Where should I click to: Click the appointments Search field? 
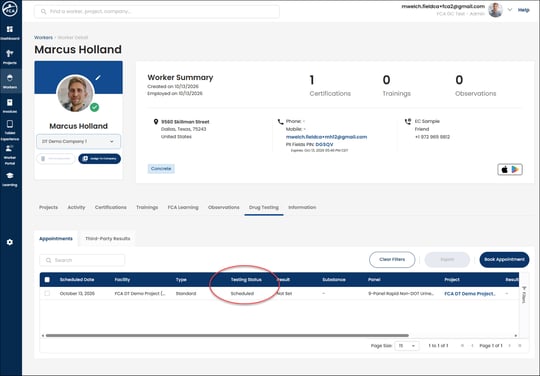coord(82,260)
